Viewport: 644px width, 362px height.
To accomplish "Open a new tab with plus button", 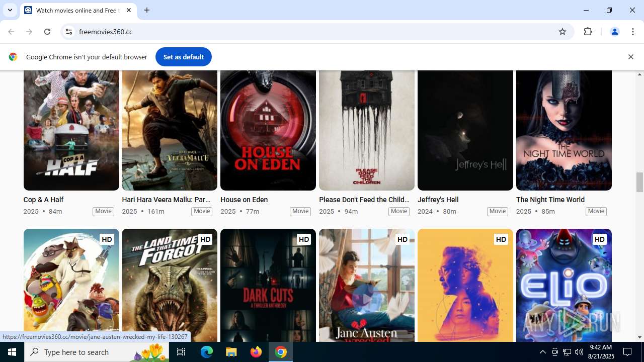I will [147, 10].
